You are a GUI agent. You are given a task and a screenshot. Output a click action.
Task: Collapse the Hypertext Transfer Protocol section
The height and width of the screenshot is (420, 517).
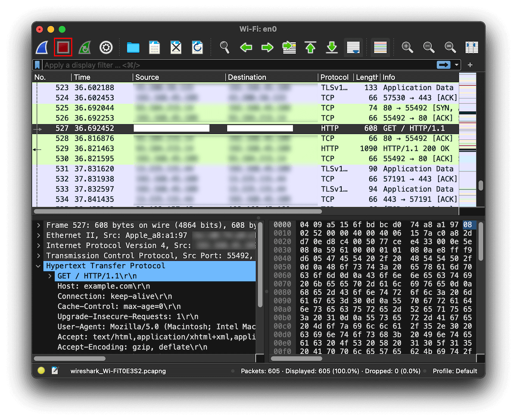coord(38,266)
